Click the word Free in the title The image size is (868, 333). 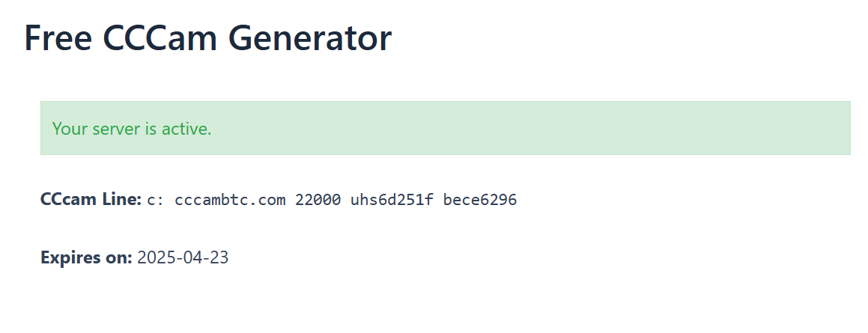58,38
